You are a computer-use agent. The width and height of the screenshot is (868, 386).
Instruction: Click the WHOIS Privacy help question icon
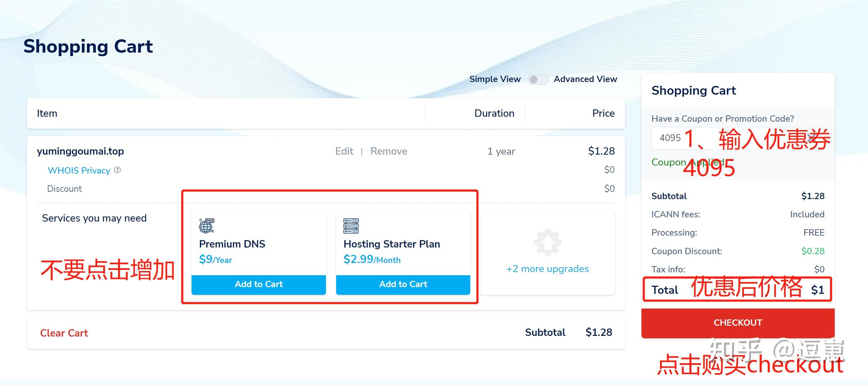coord(117,170)
